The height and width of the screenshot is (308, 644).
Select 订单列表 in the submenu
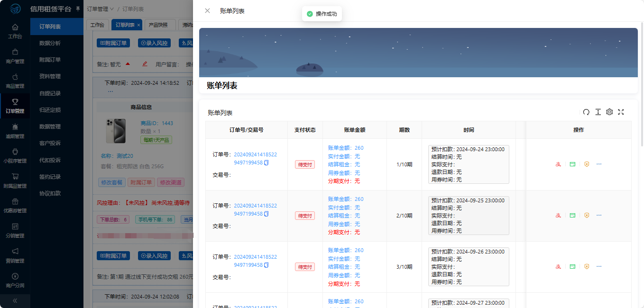pos(57,27)
